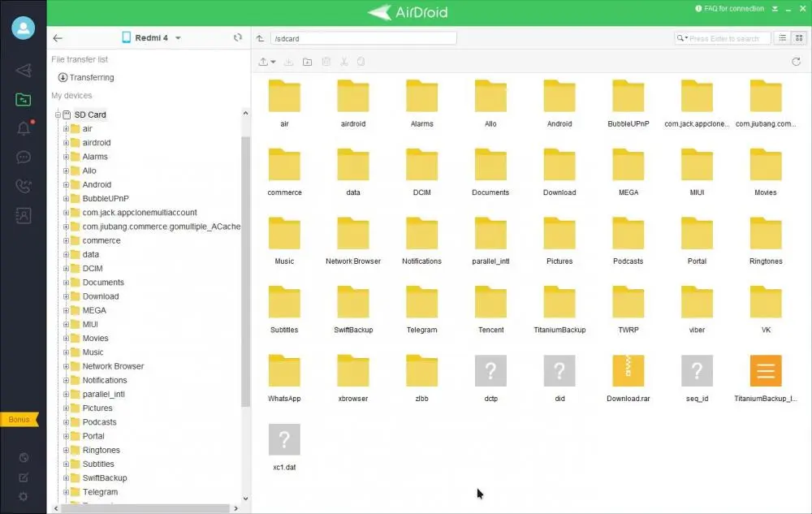Select the viber folder in grid
The height and width of the screenshot is (514, 812).
[697, 302]
